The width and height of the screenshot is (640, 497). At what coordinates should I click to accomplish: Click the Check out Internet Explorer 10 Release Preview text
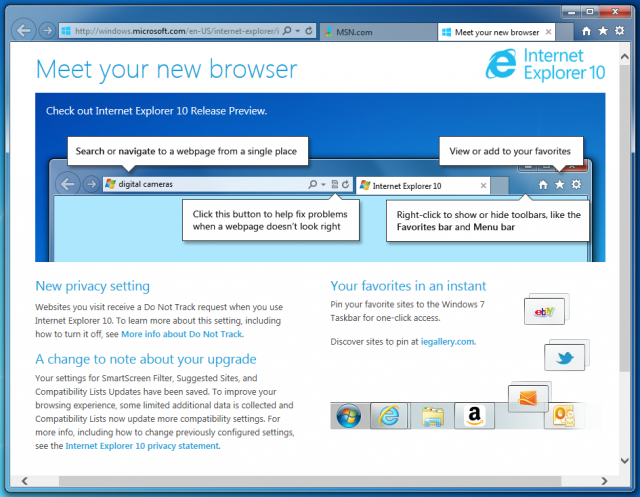156,111
